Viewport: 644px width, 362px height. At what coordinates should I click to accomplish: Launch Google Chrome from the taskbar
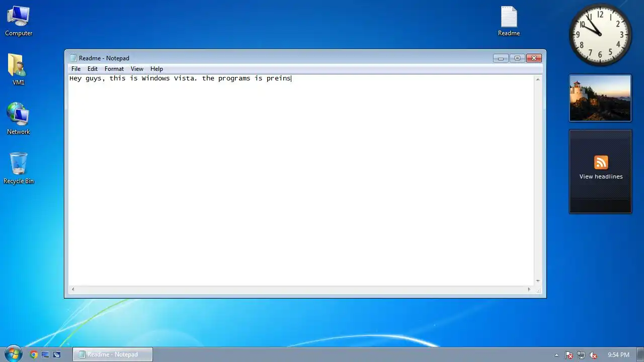tap(34, 354)
